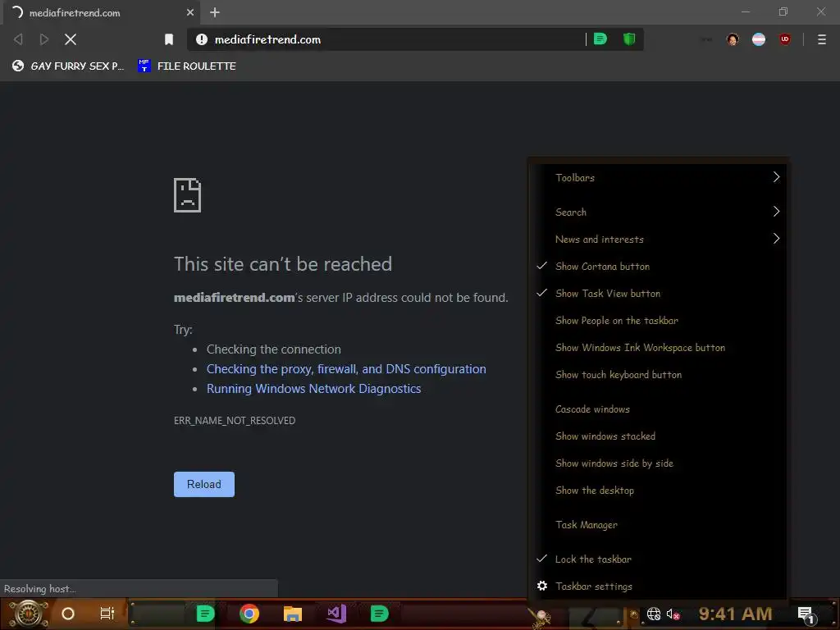Stop loading the page with the X button

click(71, 39)
